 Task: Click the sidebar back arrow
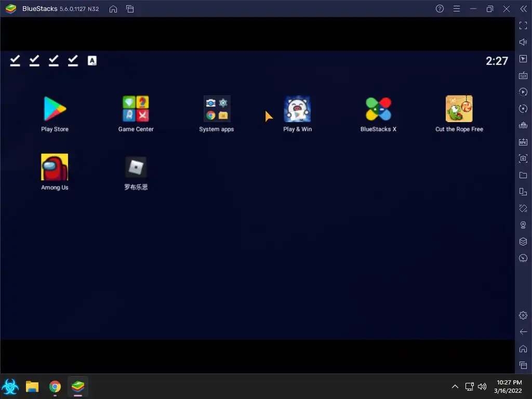coord(523,332)
